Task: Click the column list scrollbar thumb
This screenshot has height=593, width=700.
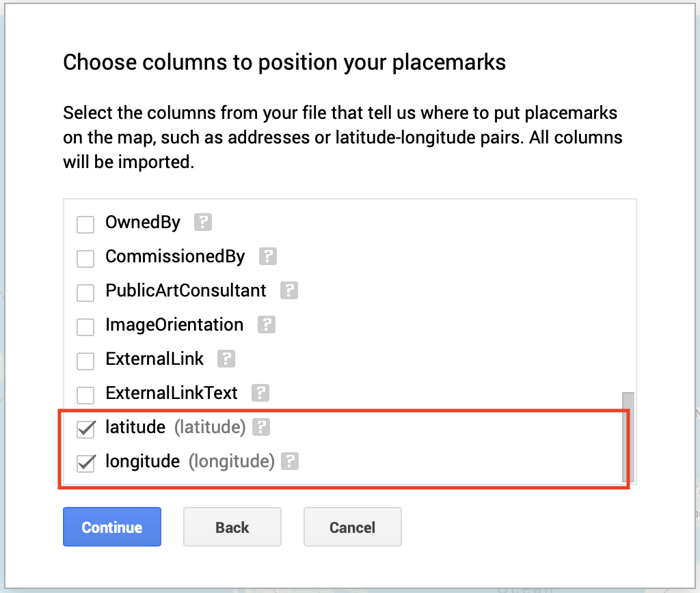Action: pos(628,437)
